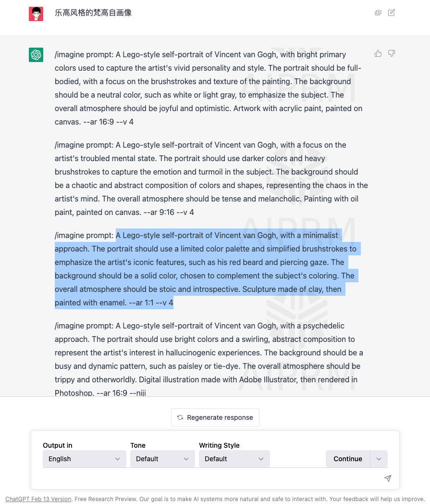Click the Chinese user prompt text at top
Image resolution: width=430 pixels, height=504 pixels.
click(x=93, y=13)
